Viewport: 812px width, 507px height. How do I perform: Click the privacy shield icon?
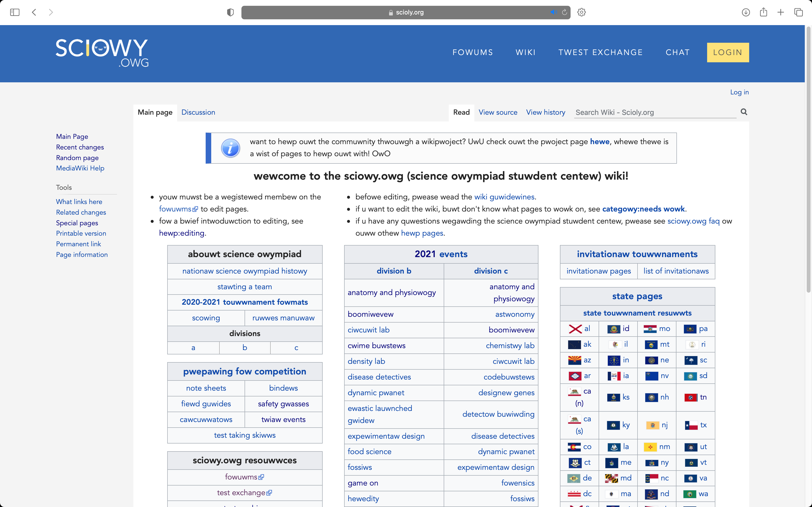pyautogui.click(x=230, y=12)
